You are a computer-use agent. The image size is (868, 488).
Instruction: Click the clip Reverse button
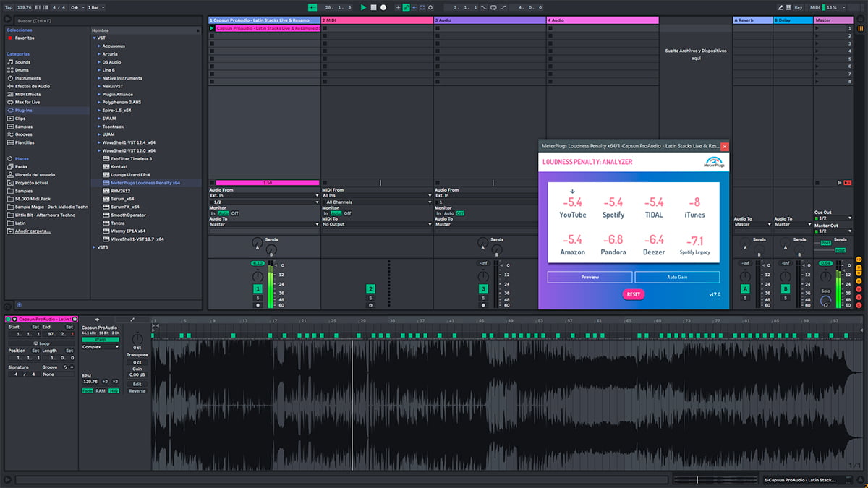tap(137, 390)
